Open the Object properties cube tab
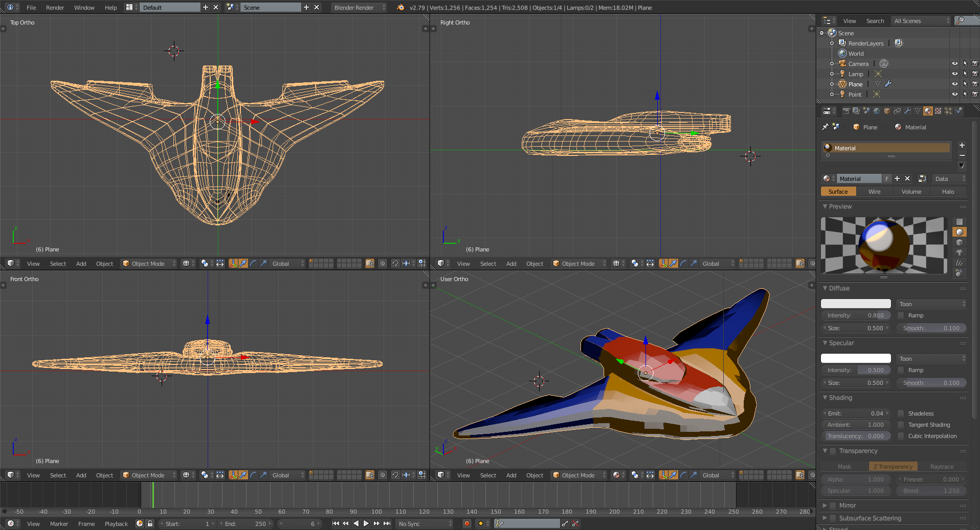This screenshot has height=530, width=980. tap(887, 111)
